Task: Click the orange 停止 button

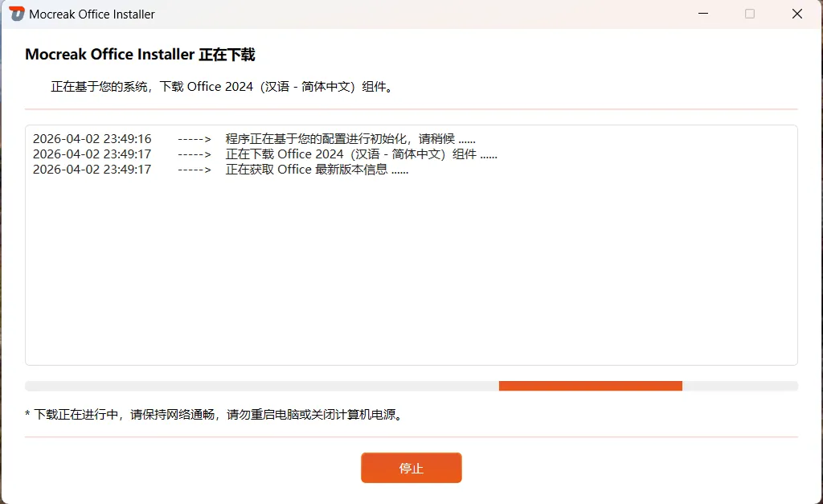Action: tap(411, 467)
